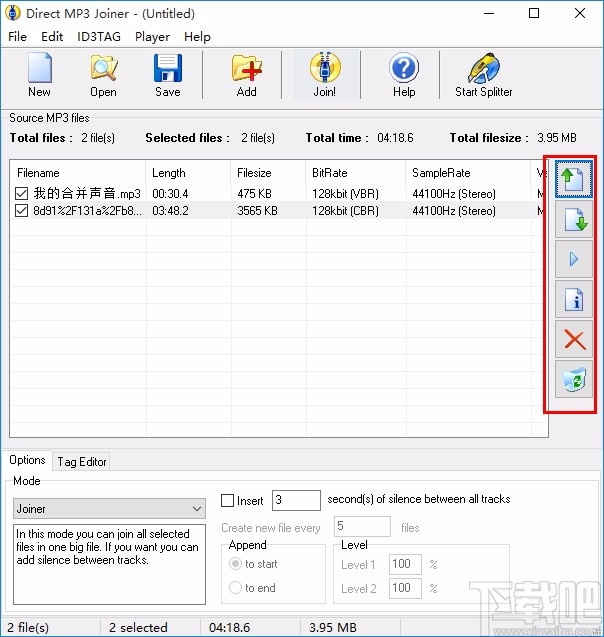Sort by Filename column header

pyautogui.click(x=77, y=173)
